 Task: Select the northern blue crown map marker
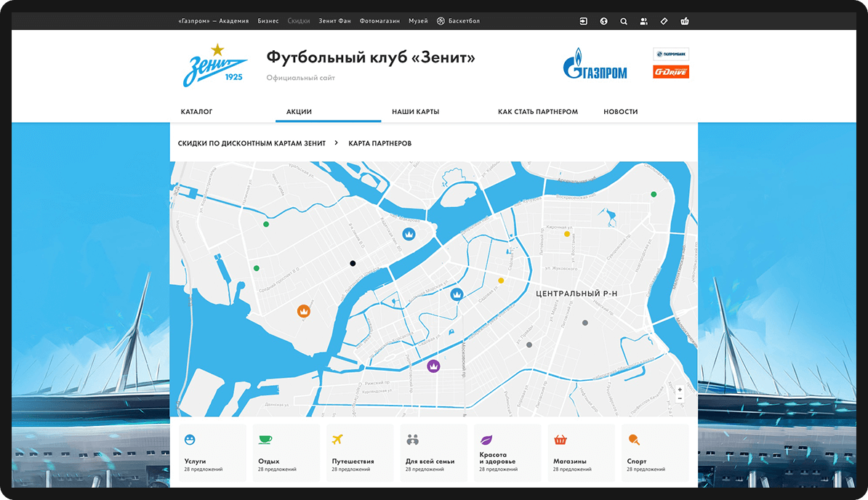click(x=409, y=234)
